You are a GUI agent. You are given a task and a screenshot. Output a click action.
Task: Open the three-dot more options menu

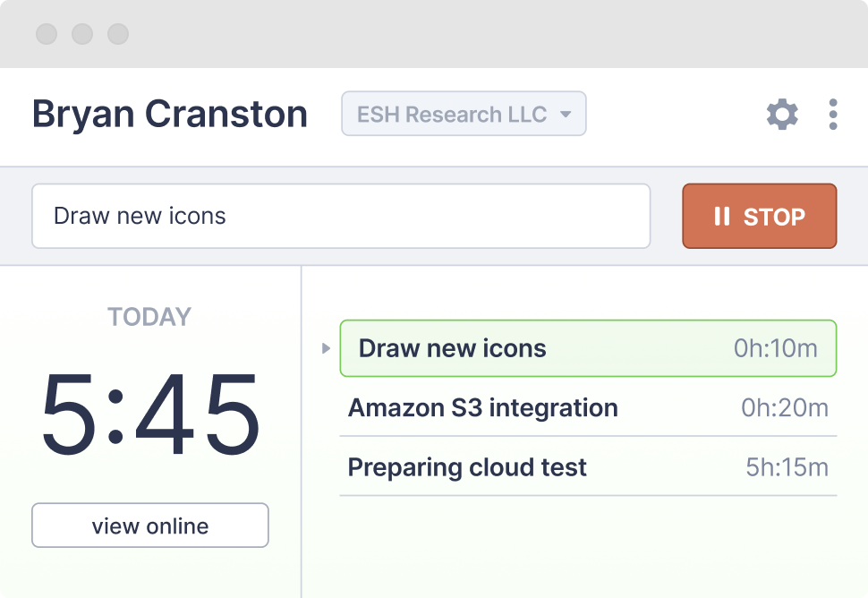tap(833, 115)
